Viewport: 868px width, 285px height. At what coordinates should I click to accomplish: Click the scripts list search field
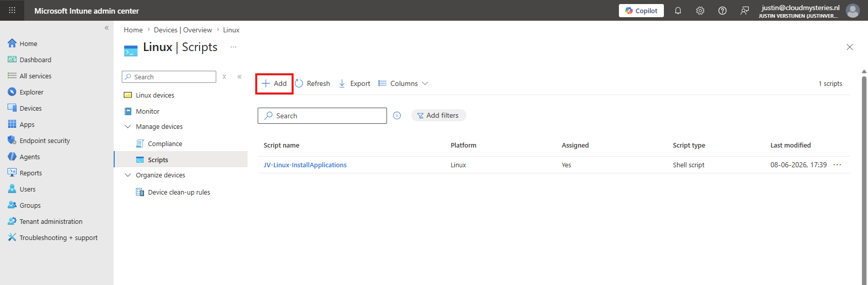tap(322, 116)
